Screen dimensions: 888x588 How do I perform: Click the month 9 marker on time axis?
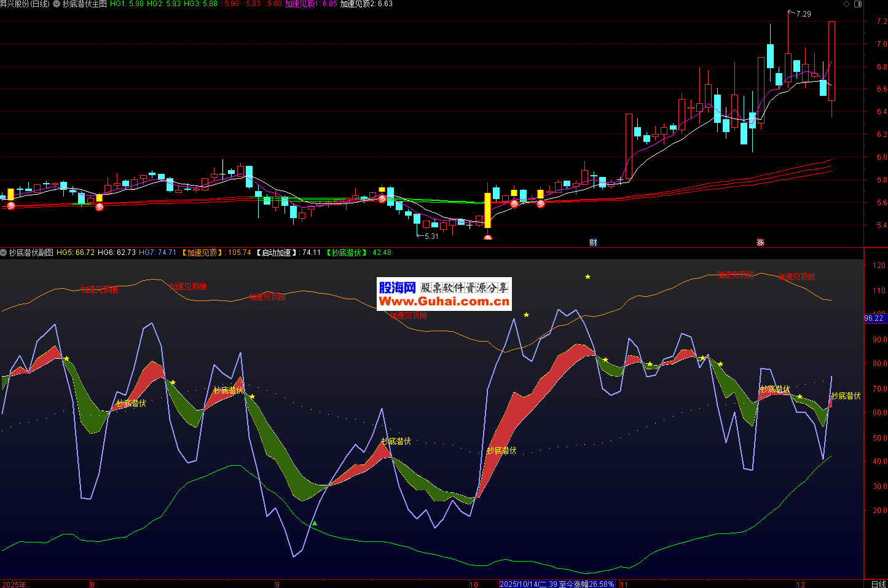point(277,584)
